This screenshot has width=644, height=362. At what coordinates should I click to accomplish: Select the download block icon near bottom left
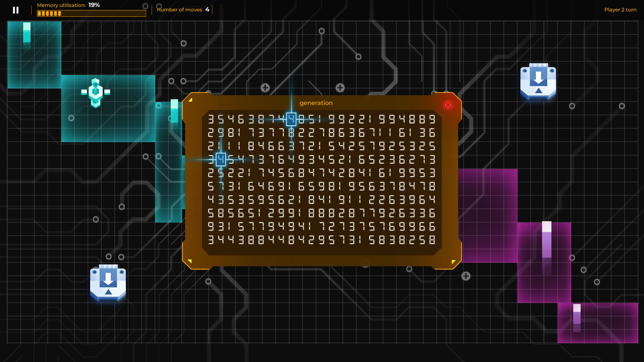pyautogui.click(x=107, y=282)
